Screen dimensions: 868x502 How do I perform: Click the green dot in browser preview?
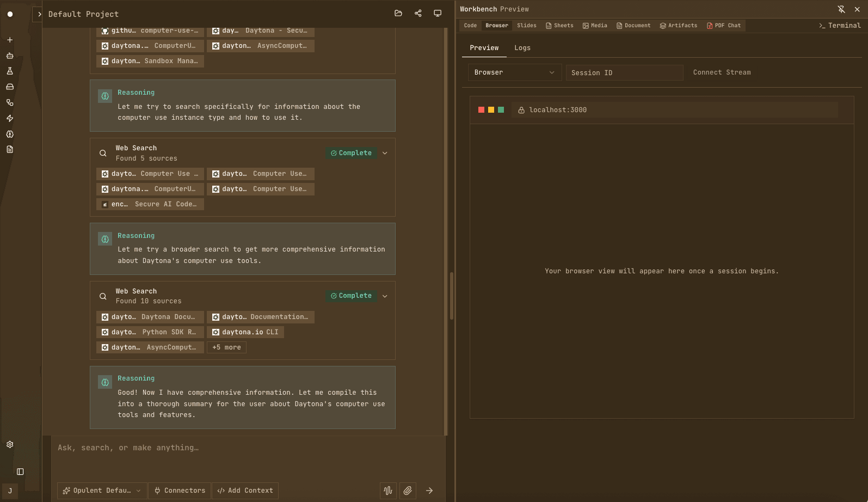(501, 110)
